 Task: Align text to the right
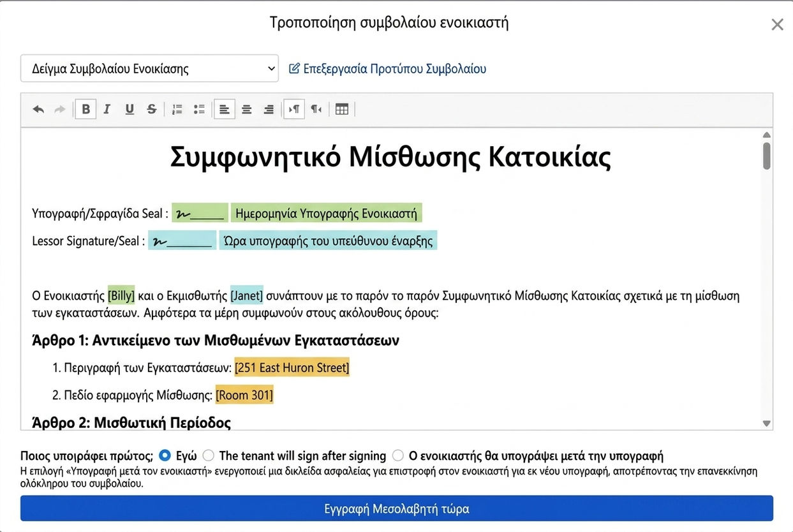[x=269, y=110]
